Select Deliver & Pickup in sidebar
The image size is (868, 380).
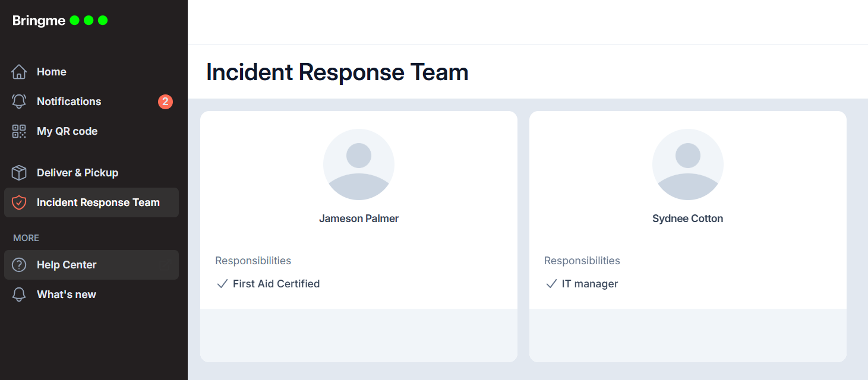click(x=77, y=173)
